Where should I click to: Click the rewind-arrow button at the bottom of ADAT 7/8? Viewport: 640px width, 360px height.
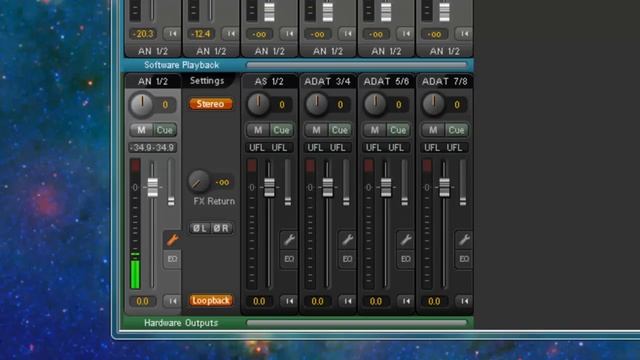[x=464, y=301]
